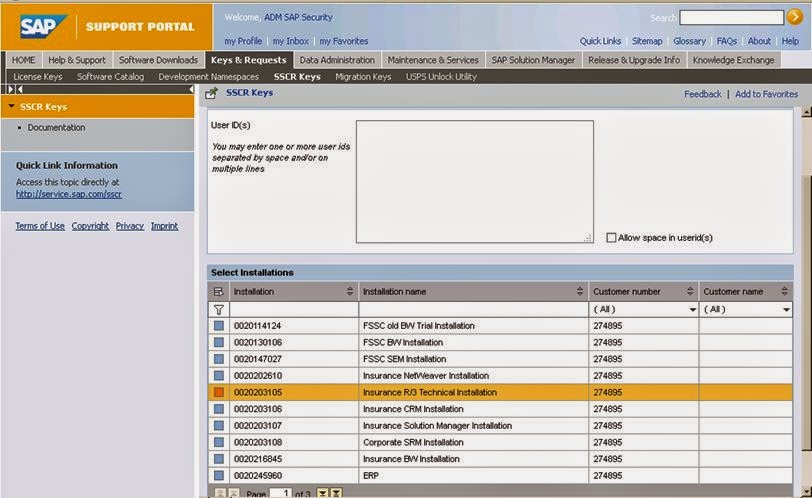Click the Feedback link
The image size is (812, 498).
pyautogui.click(x=703, y=94)
